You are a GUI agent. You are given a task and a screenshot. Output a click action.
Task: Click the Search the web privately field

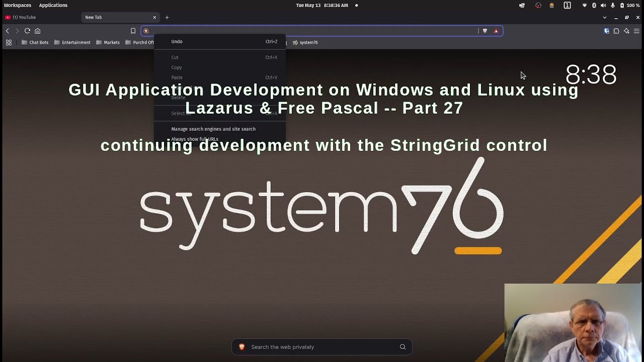pyautogui.click(x=322, y=347)
